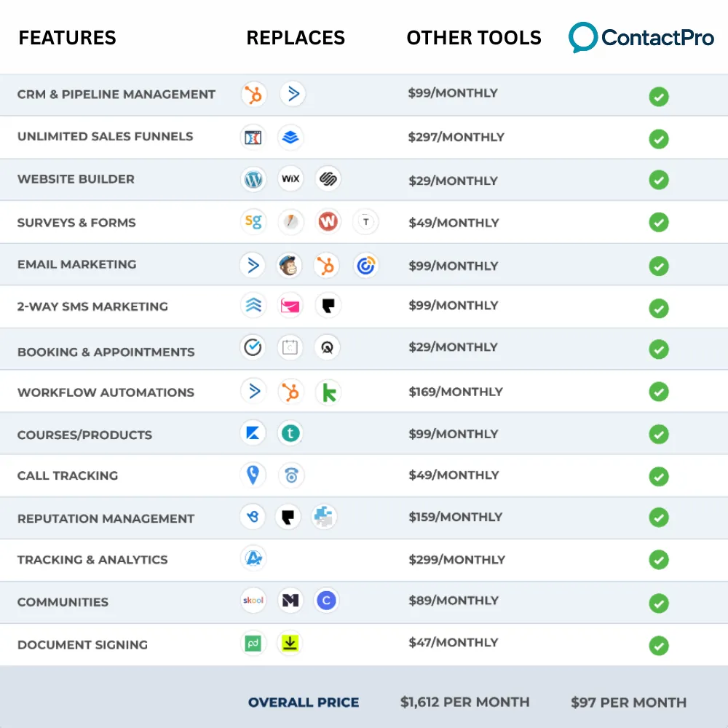
Task: Click the WordPress icon in Website Builder row
Action: click(253, 179)
